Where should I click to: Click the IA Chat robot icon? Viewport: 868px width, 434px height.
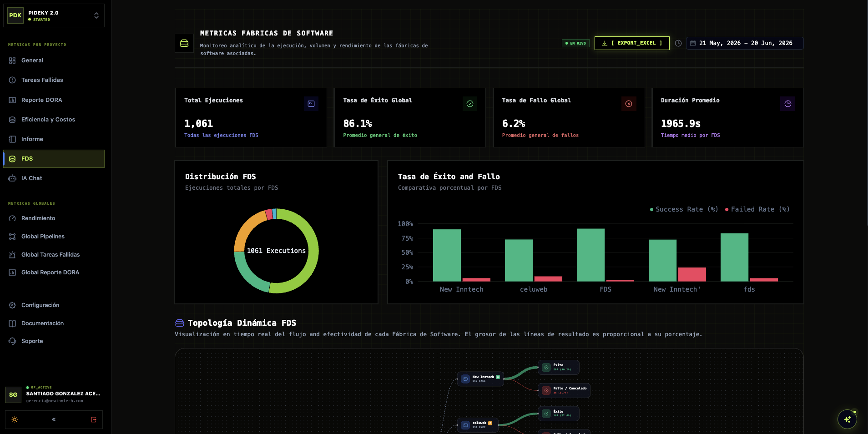click(12, 178)
